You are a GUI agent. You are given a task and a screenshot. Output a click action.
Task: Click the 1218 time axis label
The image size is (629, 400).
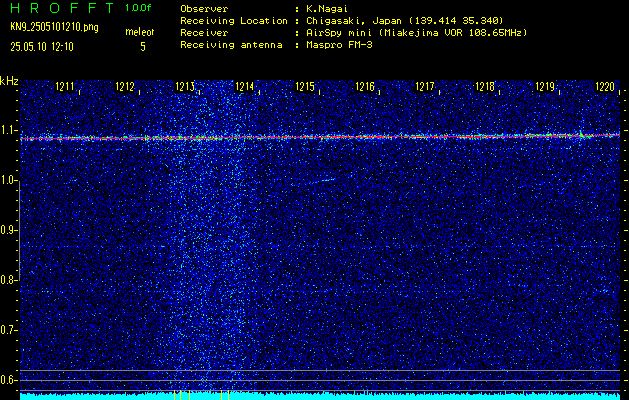(x=485, y=86)
